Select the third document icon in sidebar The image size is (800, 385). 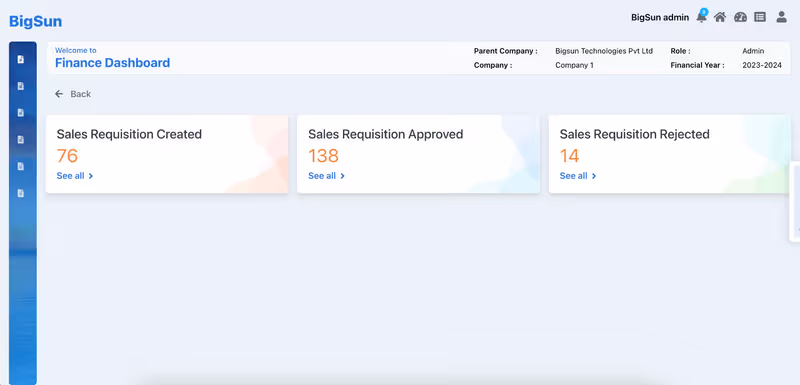tap(21, 113)
